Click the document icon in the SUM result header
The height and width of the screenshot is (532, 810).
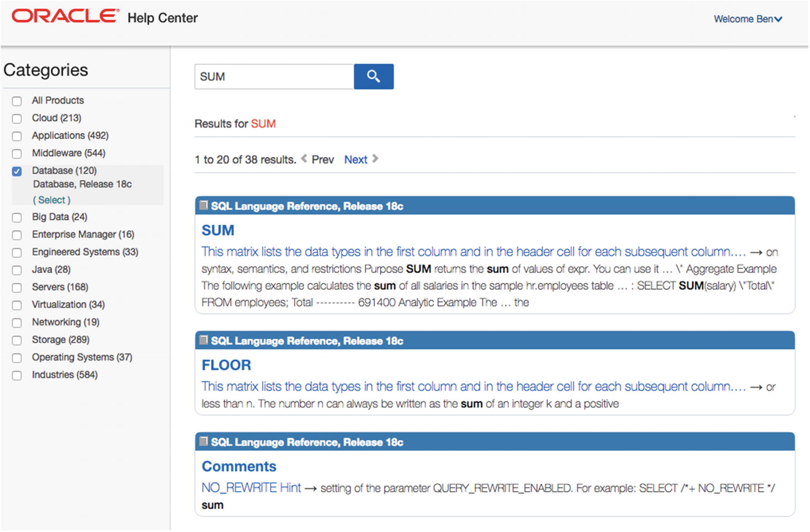204,206
